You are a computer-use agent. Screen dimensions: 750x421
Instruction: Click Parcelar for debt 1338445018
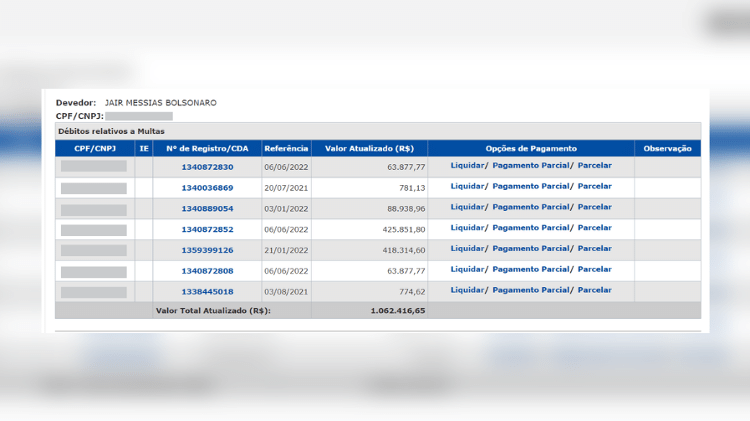coord(594,289)
